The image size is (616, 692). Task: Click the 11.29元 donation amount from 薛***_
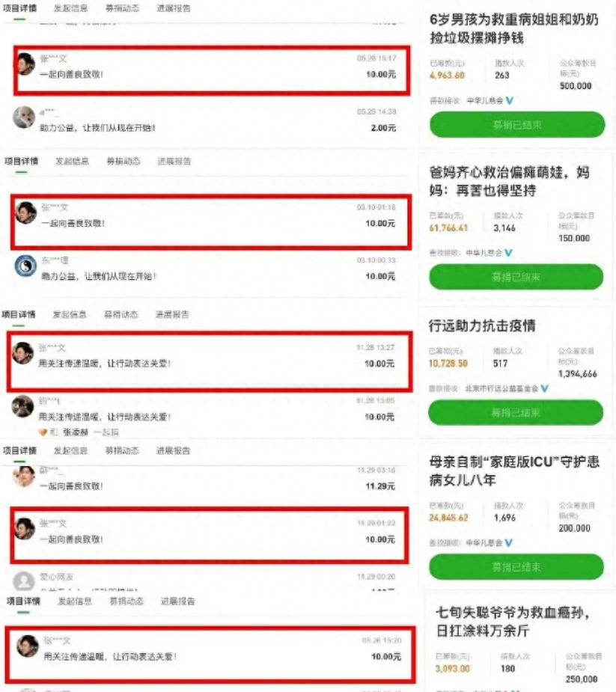380,486
